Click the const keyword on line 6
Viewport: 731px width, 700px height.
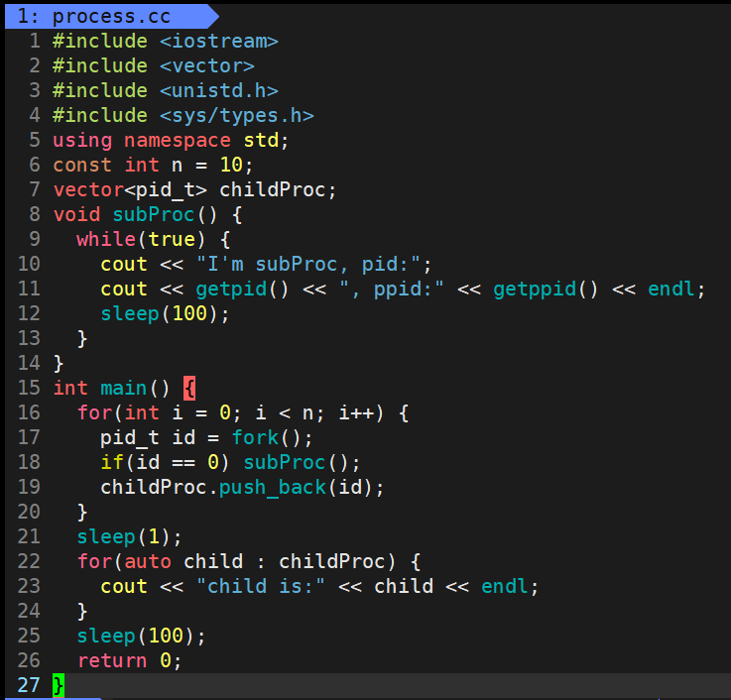point(82,165)
